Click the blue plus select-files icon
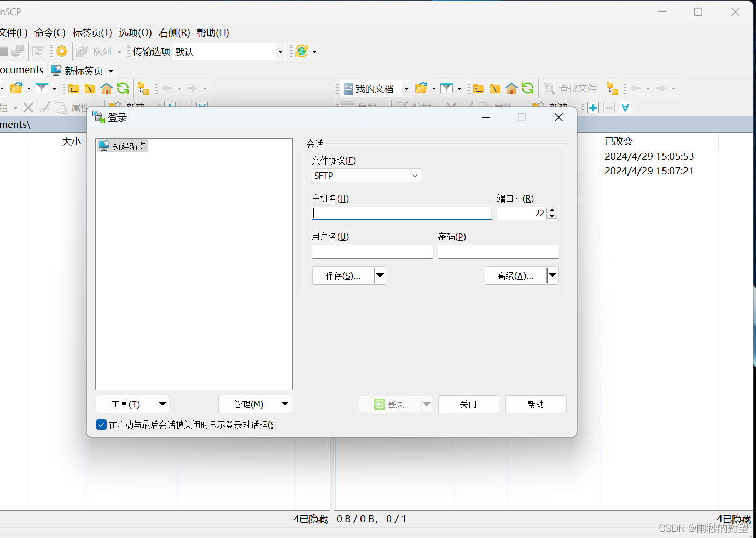This screenshot has height=538, width=756. coord(593,108)
